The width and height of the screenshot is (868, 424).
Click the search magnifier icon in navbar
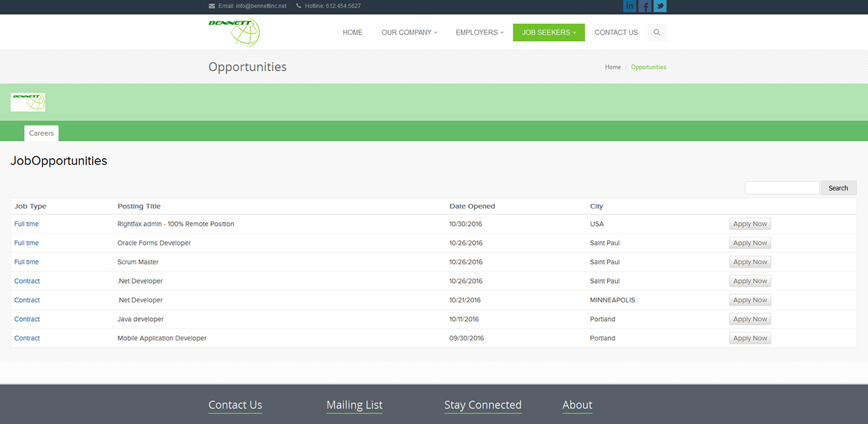657,32
